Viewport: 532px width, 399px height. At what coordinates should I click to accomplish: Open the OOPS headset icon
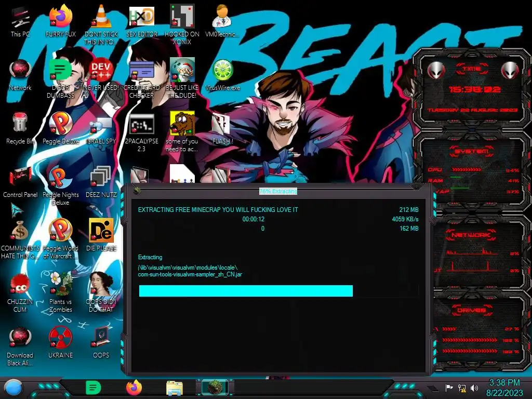coord(101,343)
